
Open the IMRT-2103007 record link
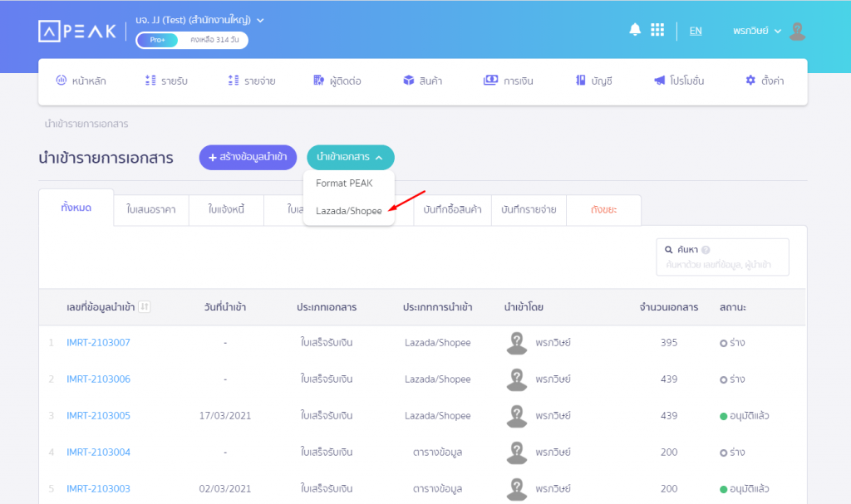click(x=98, y=343)
